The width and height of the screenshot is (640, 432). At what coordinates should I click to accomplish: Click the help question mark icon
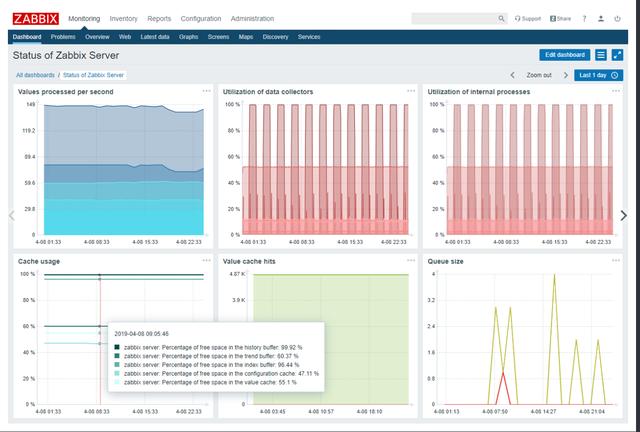coord(584,19)
